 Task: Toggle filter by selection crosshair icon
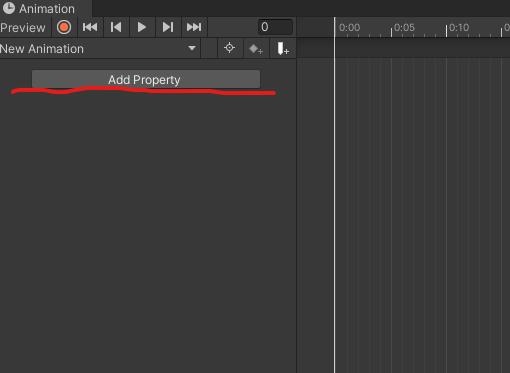coord(230,48)
